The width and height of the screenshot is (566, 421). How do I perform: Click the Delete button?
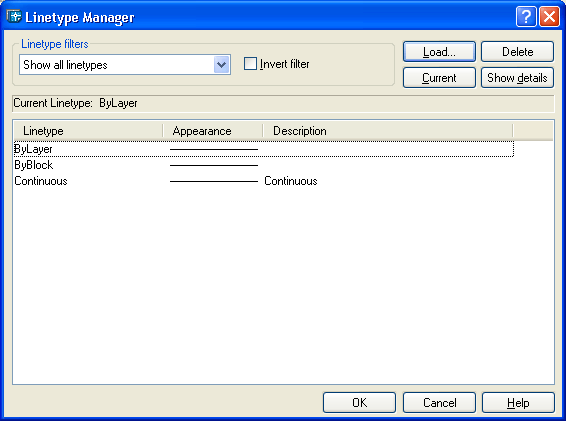pos(517,52)
